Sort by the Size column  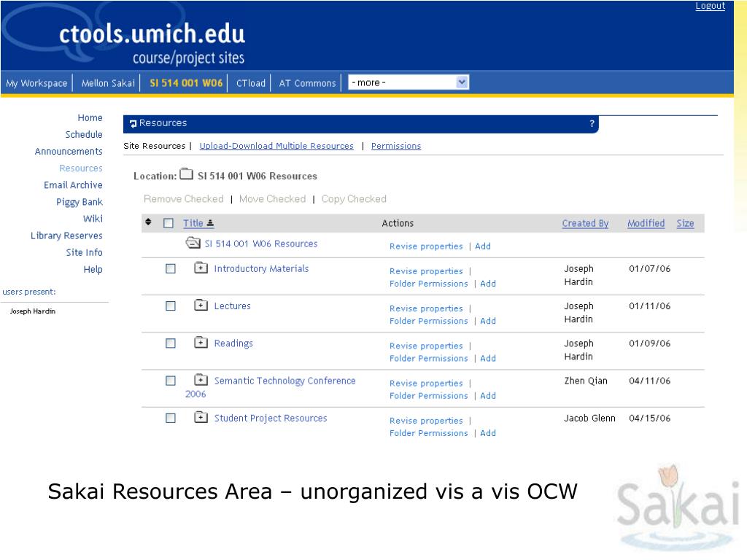pos(685,223)
